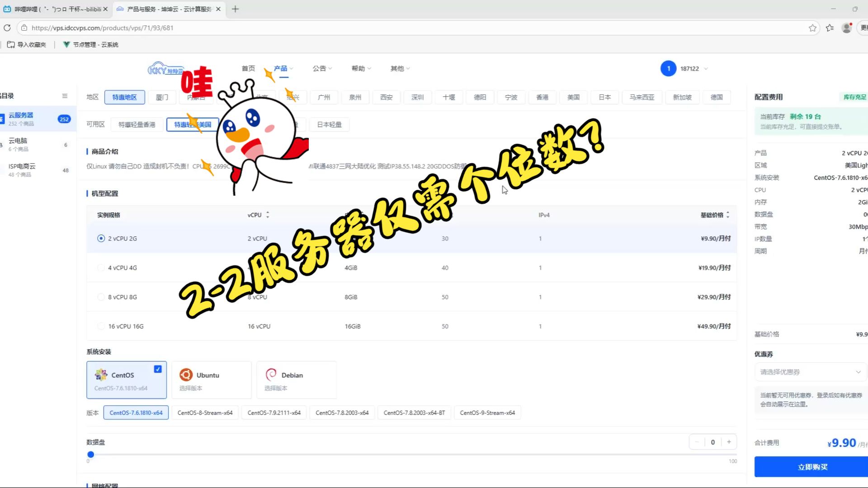Open a new browser tab
Image resolution: width=868 pixels, height=488 pixels.
point(235,9)
